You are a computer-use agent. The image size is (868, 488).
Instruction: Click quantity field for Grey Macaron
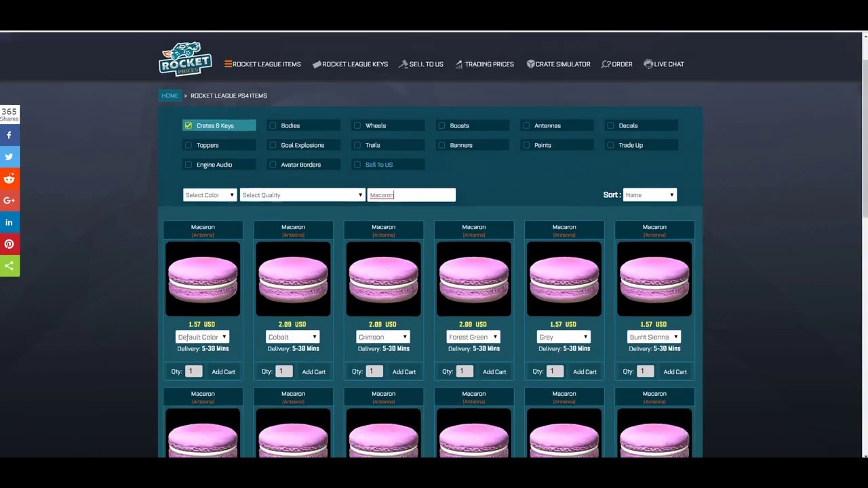click(555, 371)
